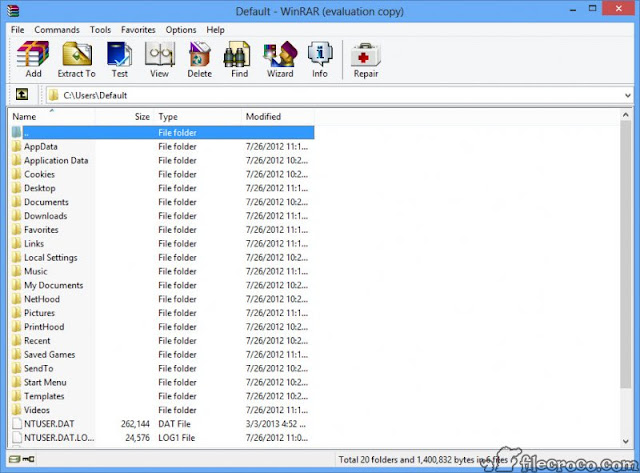Click the DAT File type cell
The height and width of the screenshot is (473, 640).
pos(174,424)
